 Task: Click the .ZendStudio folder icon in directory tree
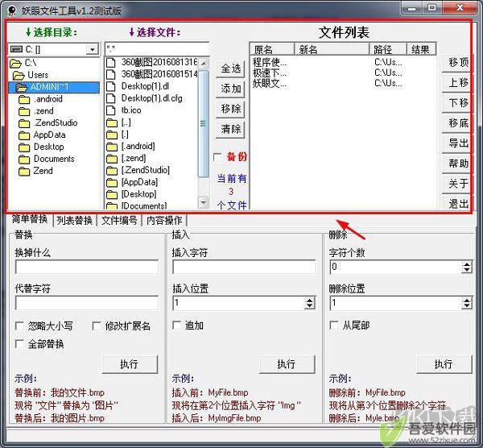24,123
